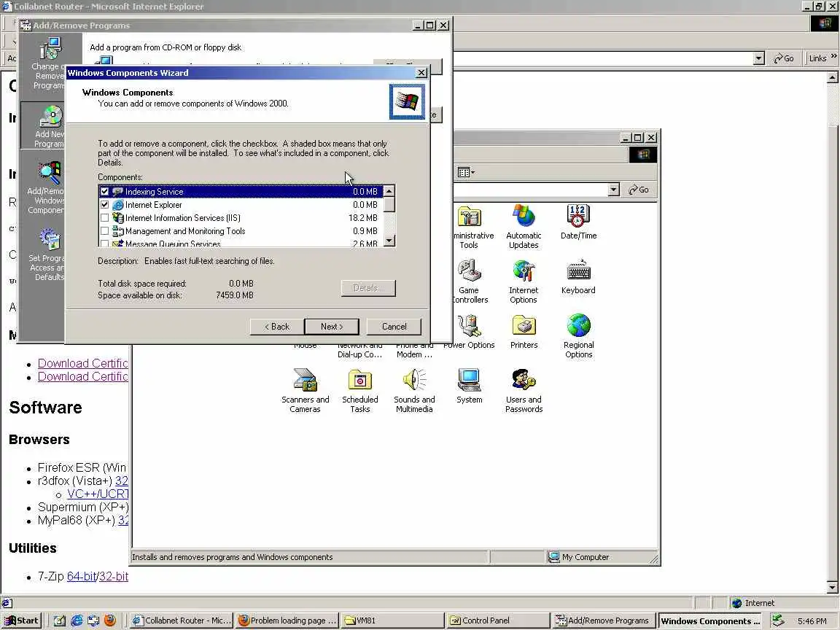Open the Automatic Updates icon in Control Panel
Viewport: 840px width, 630px height.
(x=524, y=226)
